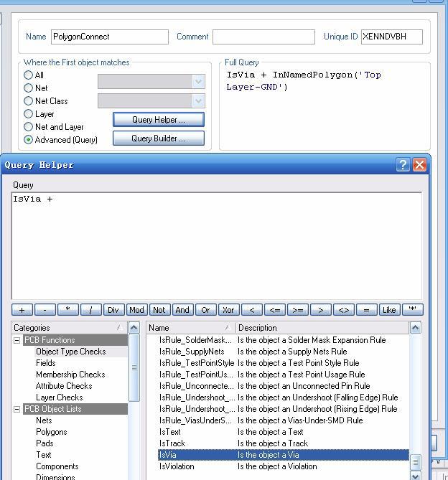Select the Net radio option

(x=28, y=88)
